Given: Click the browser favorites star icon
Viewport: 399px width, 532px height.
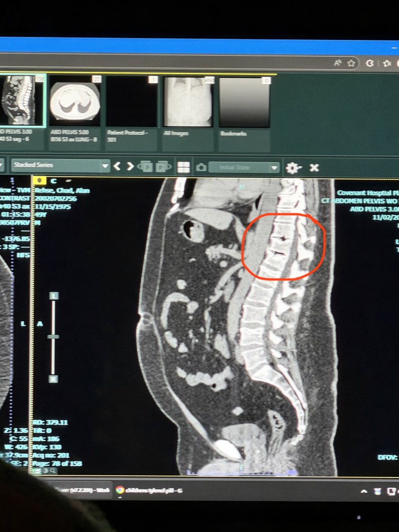Looking at the screenshot, I should point(351,63).
